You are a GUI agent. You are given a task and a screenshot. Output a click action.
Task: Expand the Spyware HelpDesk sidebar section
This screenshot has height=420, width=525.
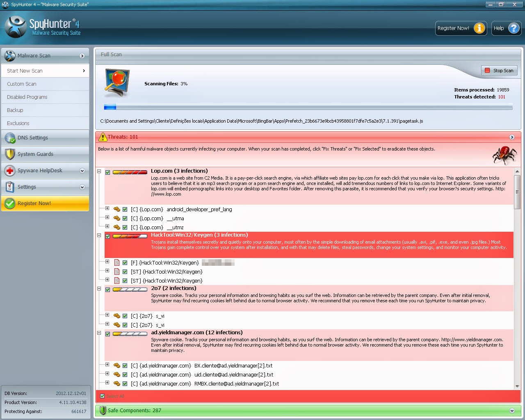(82, 171)
